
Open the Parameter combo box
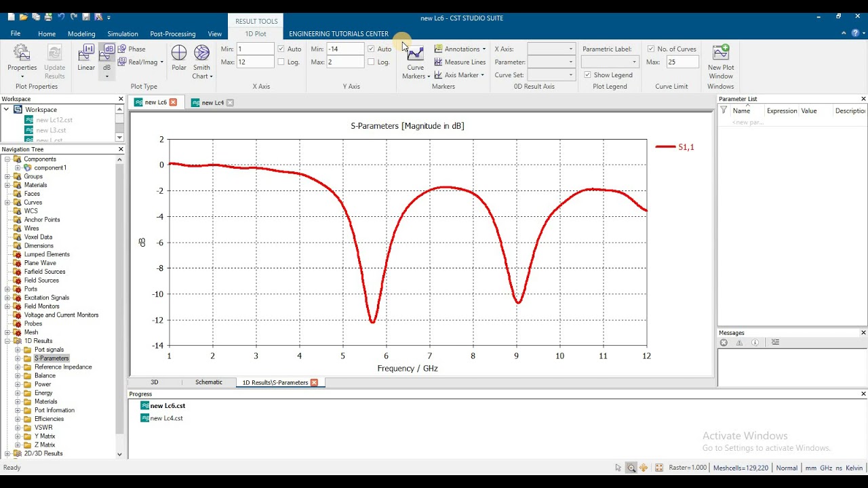pos(551,62)
